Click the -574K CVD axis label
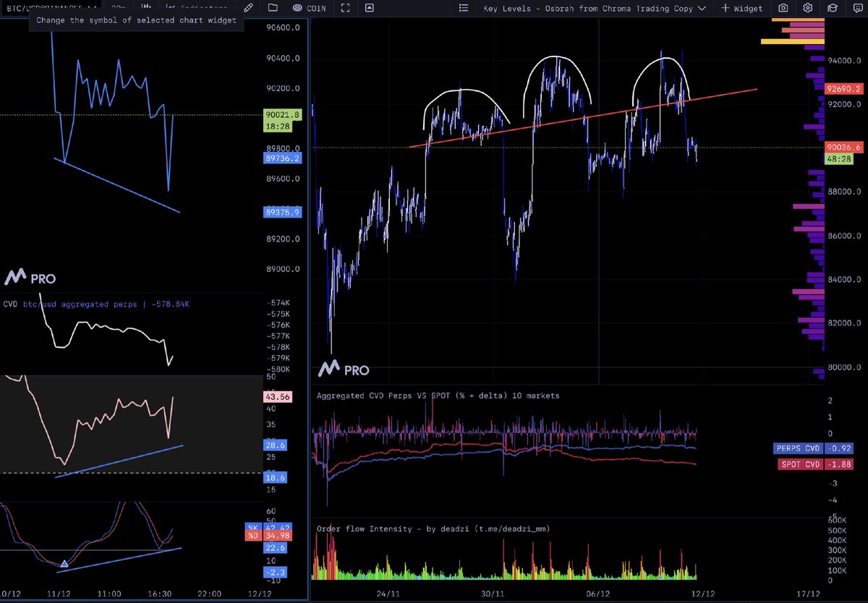Viewport: 868px width, 603px height. (278, 303)
